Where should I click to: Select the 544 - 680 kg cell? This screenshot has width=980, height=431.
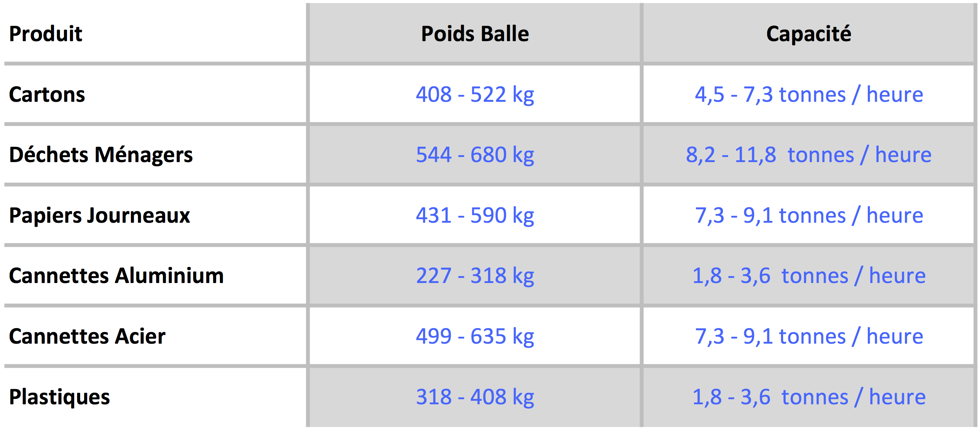475,154
